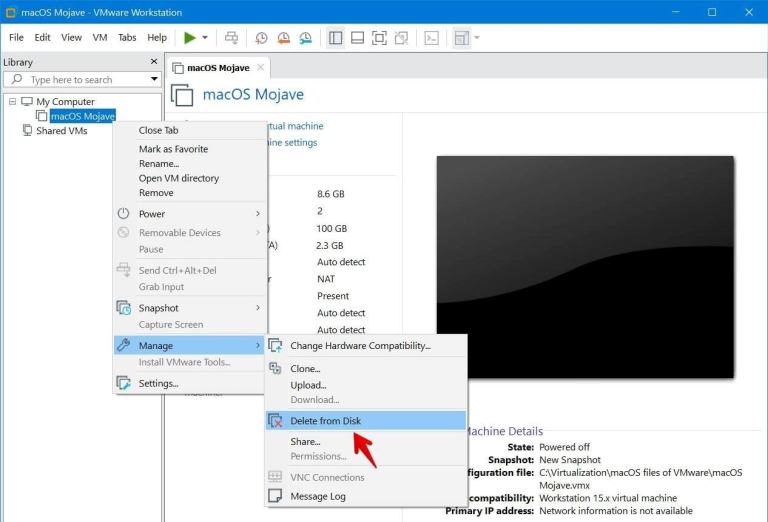Click the 8.6 GB memory value

click(331, 194)
